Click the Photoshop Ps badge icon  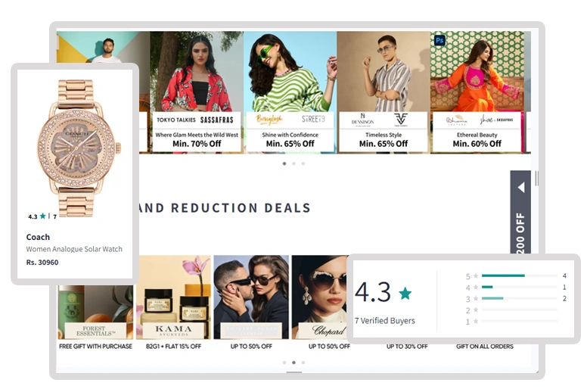tap(439, 40)
